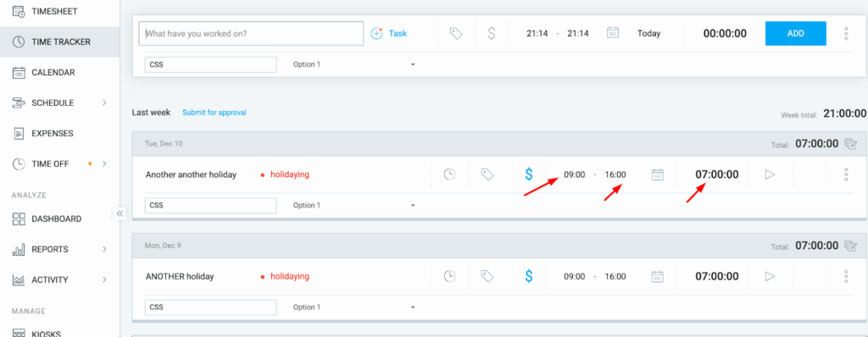Screen dimensions: 868x337
Task: Open calendar icon on ANOTHER holiday entry
Action: (657, 276)
